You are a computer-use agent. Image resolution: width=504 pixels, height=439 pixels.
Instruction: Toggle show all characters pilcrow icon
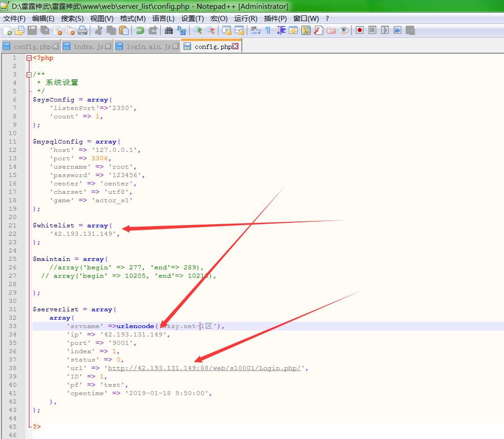pyautogui.click(x=268, y=31)
